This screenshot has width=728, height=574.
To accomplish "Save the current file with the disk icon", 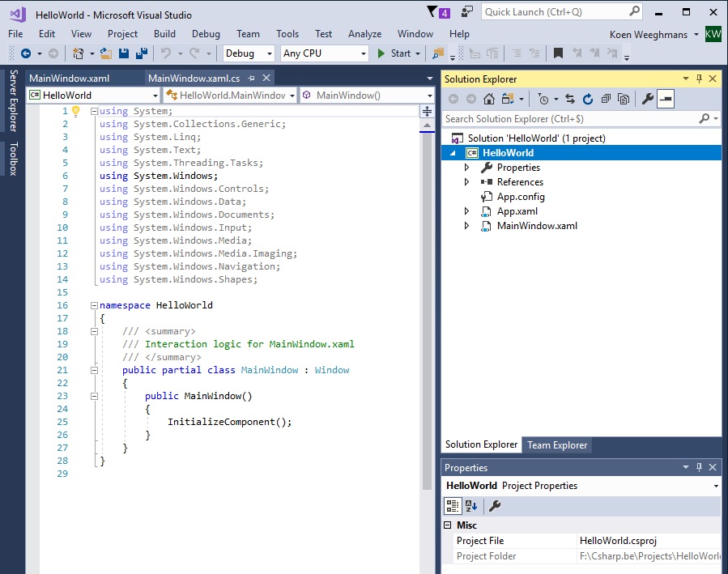I will [124, 53].
